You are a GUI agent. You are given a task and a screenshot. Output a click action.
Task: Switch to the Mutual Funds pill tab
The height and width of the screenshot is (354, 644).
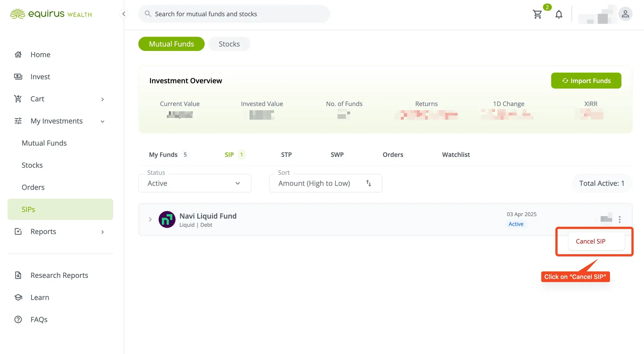tap(171, 44)
